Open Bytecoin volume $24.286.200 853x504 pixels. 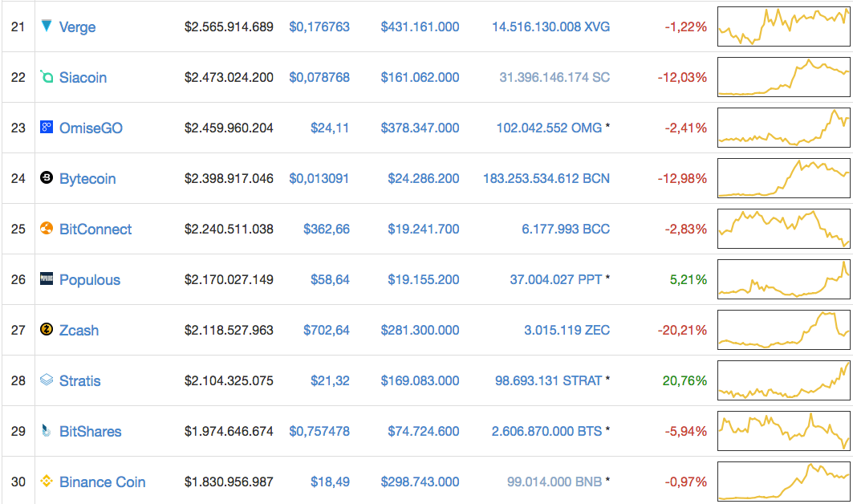tap(423, 178)
